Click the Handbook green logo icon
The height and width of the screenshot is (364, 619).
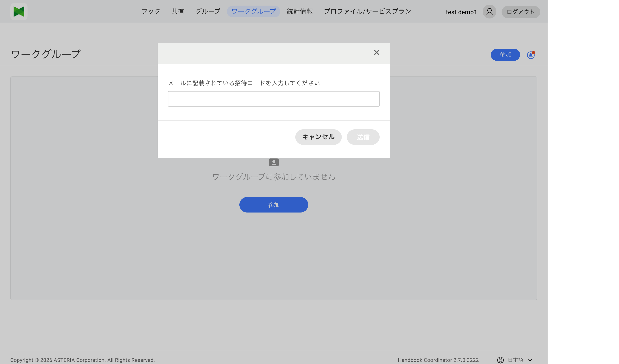point(19,12)
